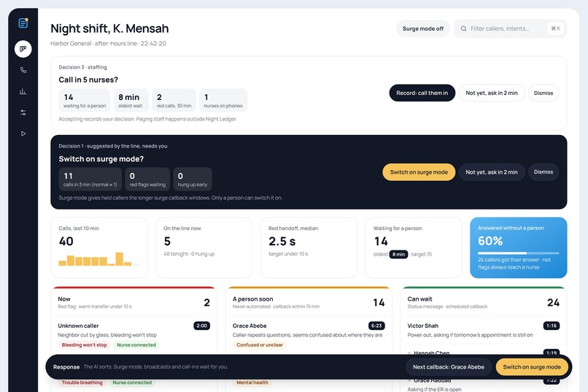Viewport: 588px width, 392px height.
Task: Open the board view sidebar icon
Action: point(23,49)
